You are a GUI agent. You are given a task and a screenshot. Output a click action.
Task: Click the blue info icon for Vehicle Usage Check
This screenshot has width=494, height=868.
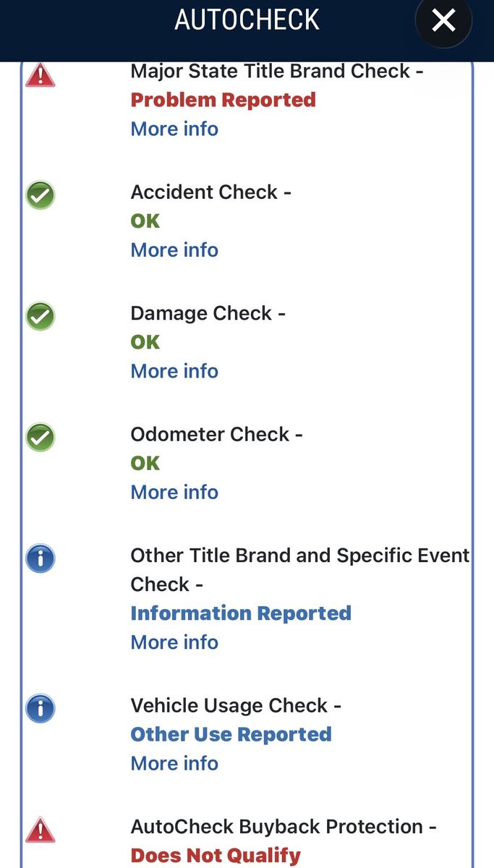[41, 708]
